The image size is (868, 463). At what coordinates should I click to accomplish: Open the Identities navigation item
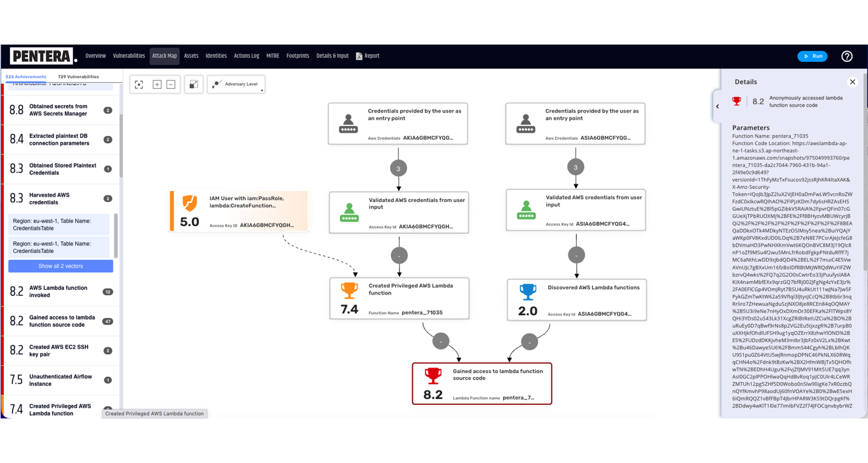pyautogui.click(x=216, y=56)
